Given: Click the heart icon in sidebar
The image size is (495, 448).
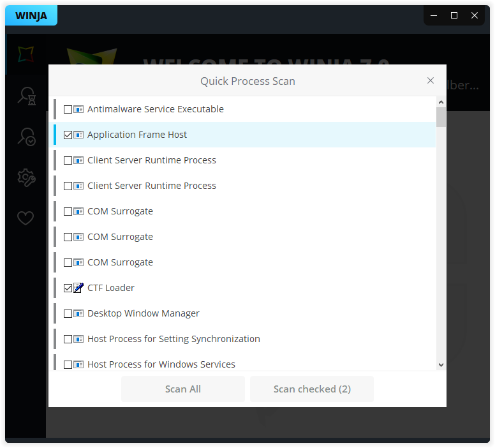Looking at the screenshot, I should 26,218.
